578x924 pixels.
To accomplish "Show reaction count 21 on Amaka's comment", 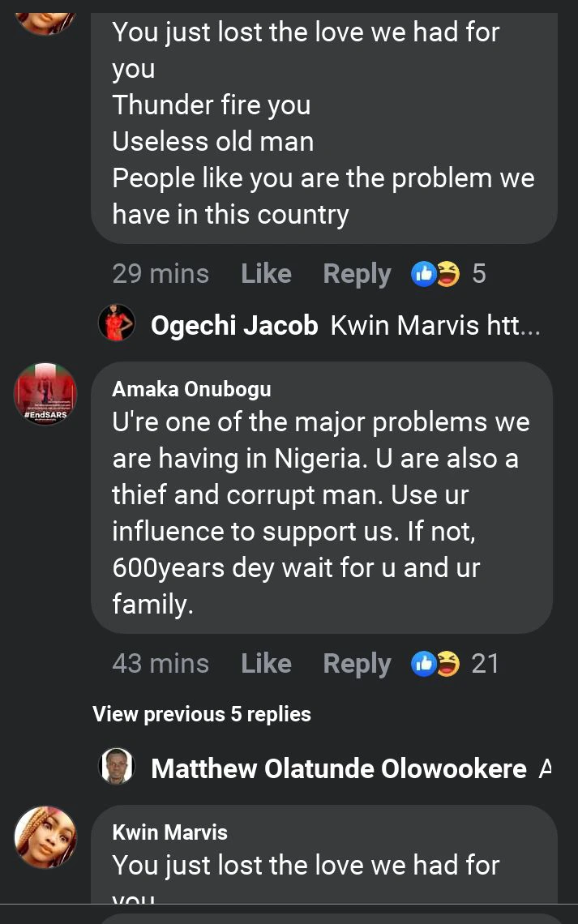I will click(x=485, y=664).
